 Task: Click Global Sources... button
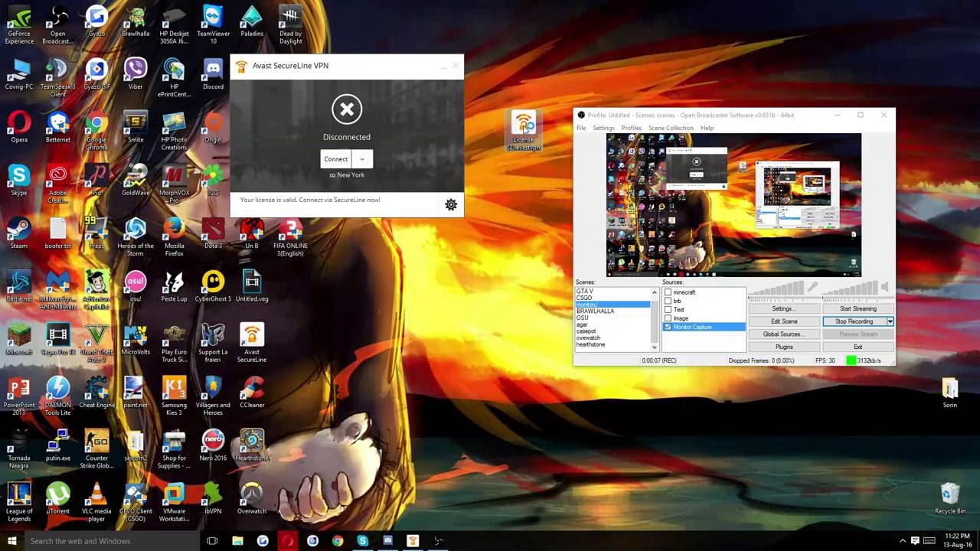click(x=784, y=334)
